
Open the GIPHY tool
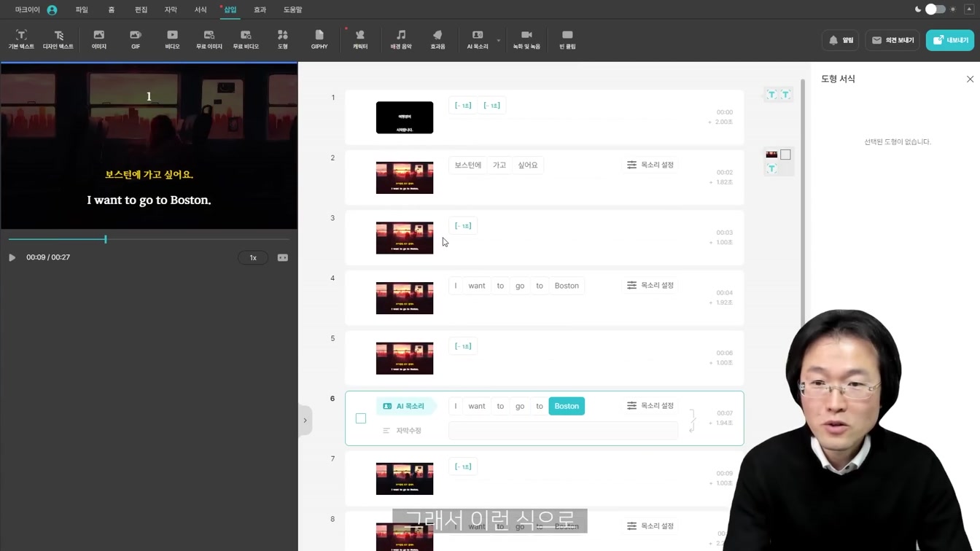click(x=319, y=39)
